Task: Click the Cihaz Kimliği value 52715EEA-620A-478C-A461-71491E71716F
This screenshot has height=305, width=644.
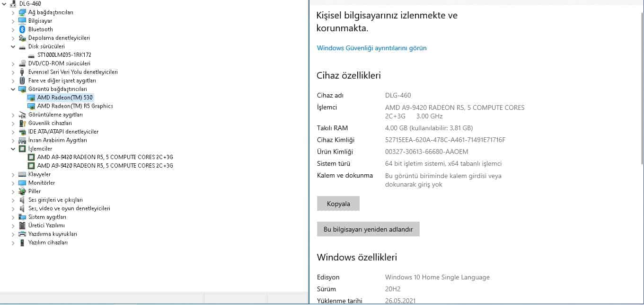Action: coord(445,140)
